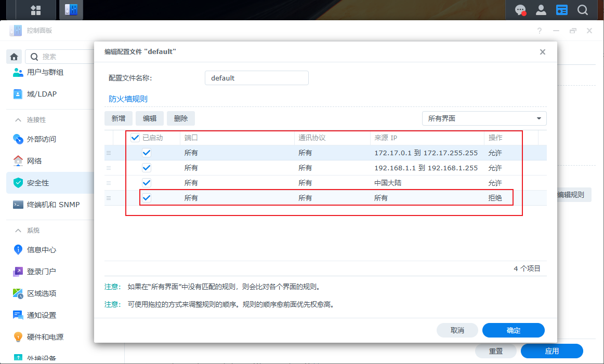Open 信息中心 from the sidebar
Viewport: 604px width, 364px height.
click(x=42, y=250)
